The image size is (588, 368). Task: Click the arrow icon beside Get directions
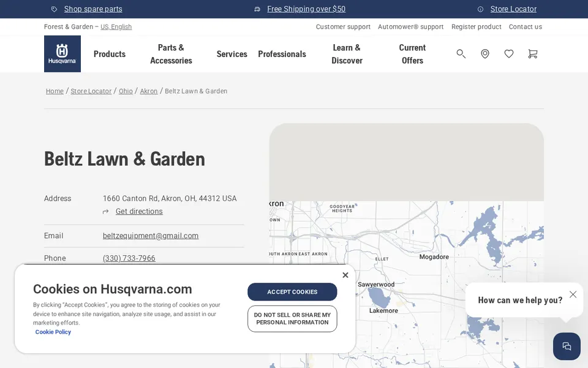coord(106,212)
